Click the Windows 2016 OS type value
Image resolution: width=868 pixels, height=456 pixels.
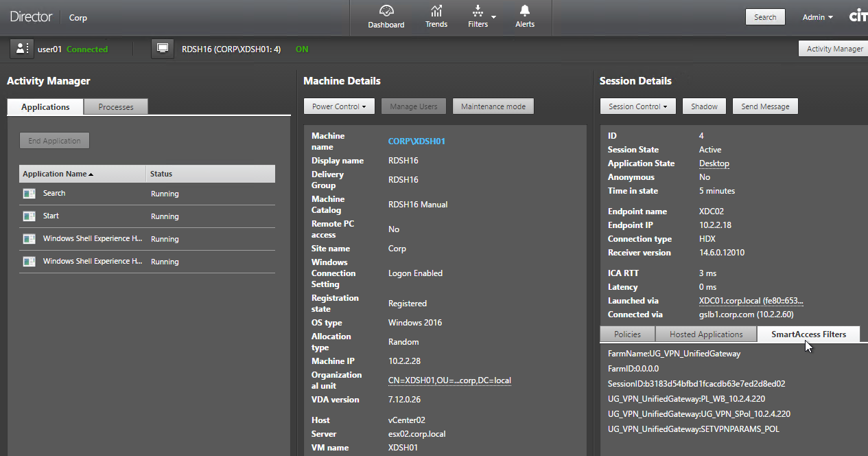[x=415, y=323]
